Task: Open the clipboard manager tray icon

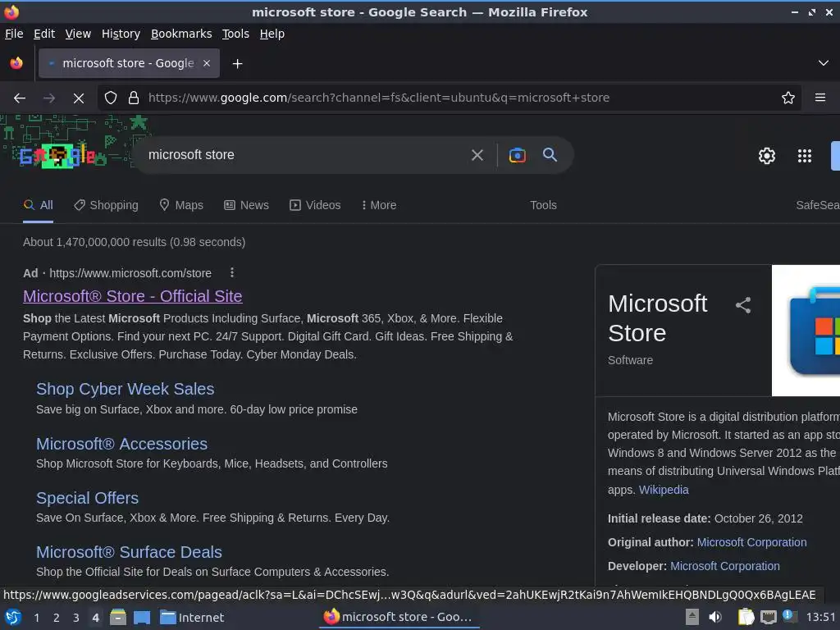Action: tap(746, 617)
